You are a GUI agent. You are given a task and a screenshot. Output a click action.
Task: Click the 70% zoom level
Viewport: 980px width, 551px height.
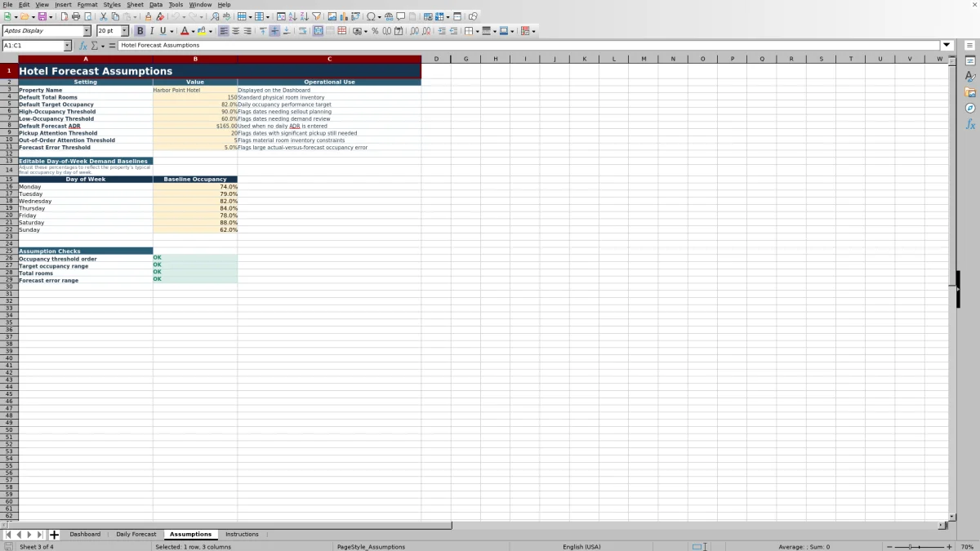point(967,547)
